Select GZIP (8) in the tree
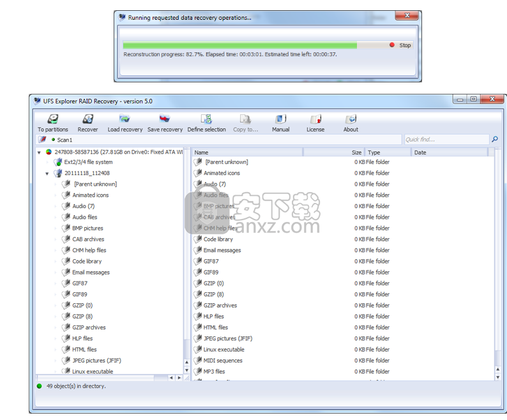 click(82, 316)
